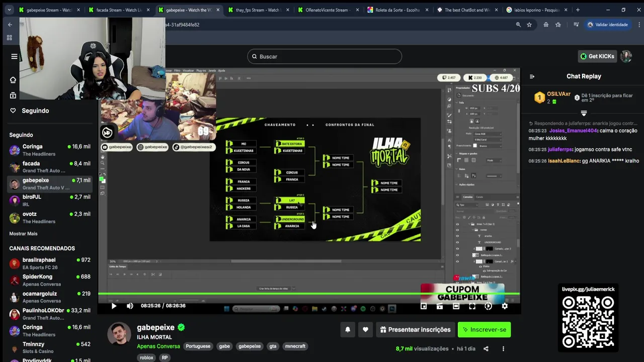Screen dimensions: 644x362
Task: Click the circular playback icon next to settings gear
Action: [489, 306]
